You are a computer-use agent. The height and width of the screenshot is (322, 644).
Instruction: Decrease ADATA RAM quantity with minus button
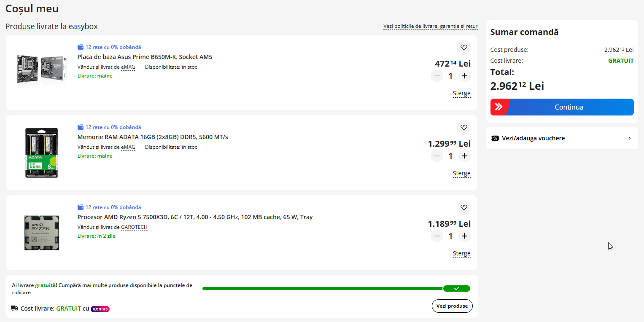(x=437, y=156)
